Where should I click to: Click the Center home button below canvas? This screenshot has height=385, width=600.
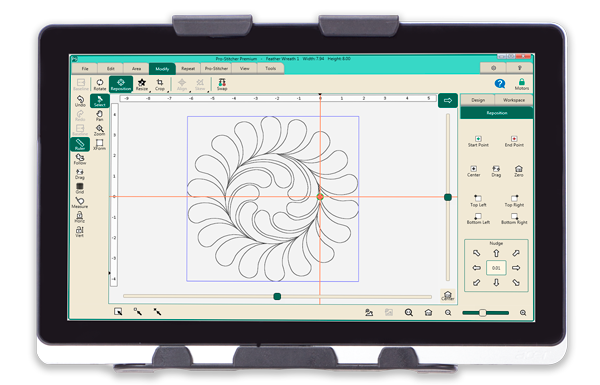tap(448, 295)
